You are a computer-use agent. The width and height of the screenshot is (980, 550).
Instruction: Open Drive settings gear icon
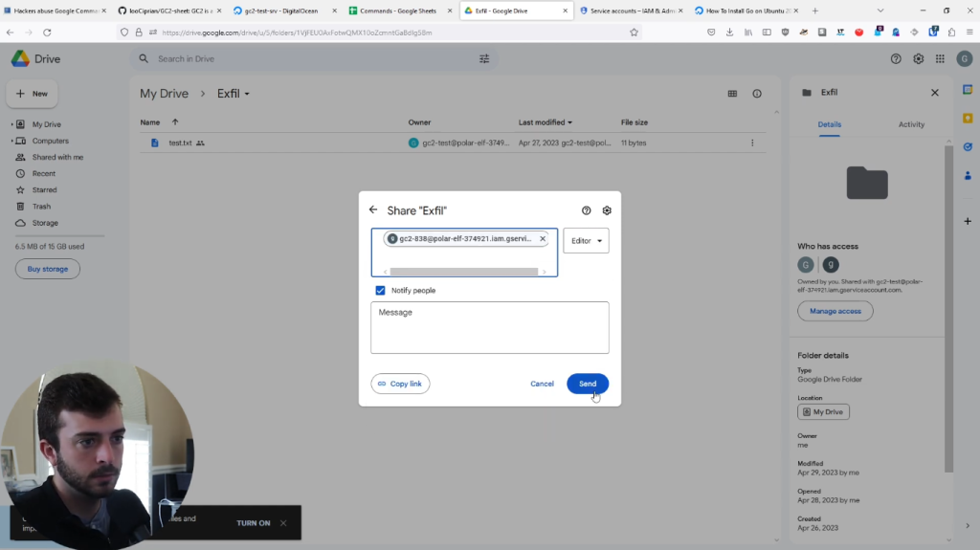(918, 58)
